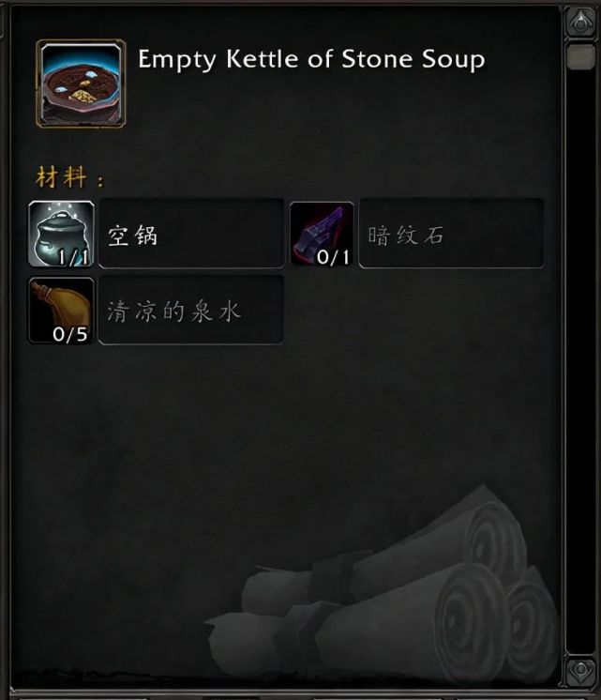Click the 暗纹石 material name box
Image resolution: width=601 pixels, height=700 pixels.
[452, 234]
